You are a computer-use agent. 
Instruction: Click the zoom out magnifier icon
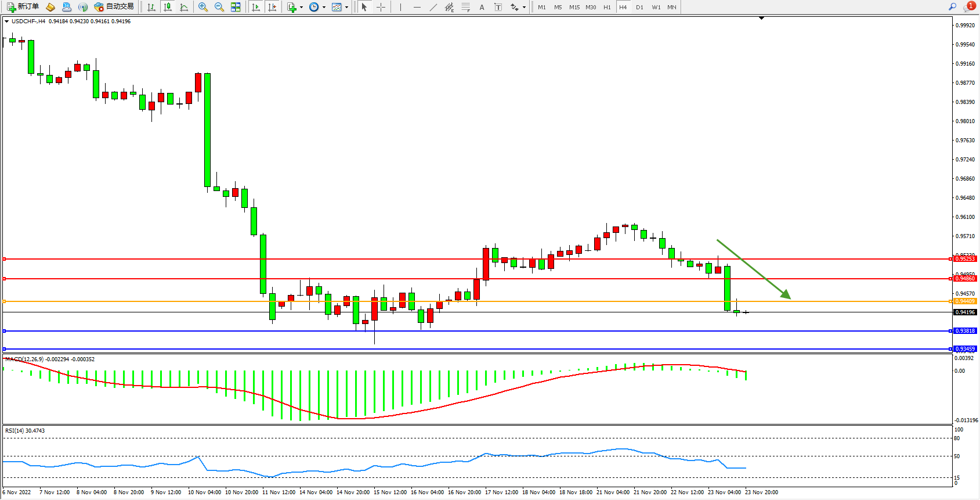[219, 7]
